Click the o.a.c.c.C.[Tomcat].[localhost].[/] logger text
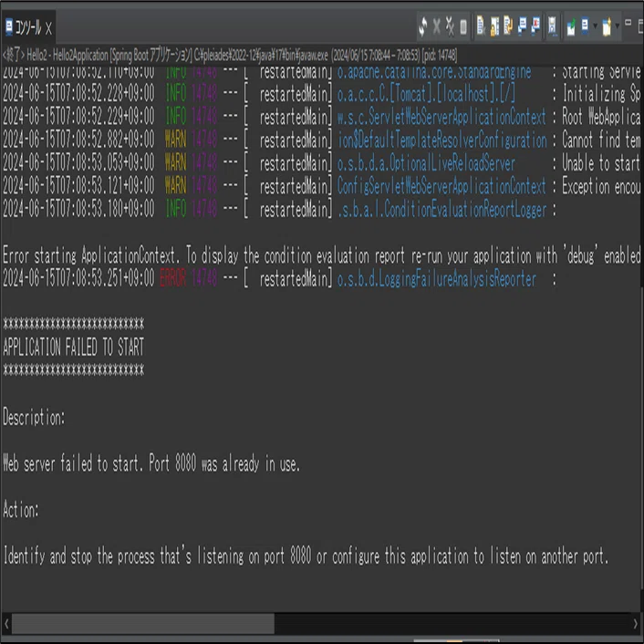The height and width of the screenshot is (644, 644). [426, 95]
